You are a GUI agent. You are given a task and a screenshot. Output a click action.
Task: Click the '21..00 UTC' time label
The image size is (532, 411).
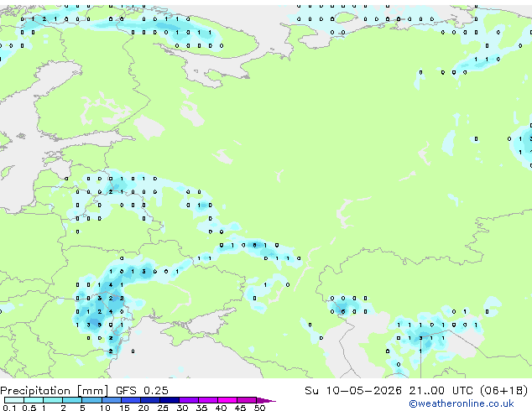[x=441, y=391]
